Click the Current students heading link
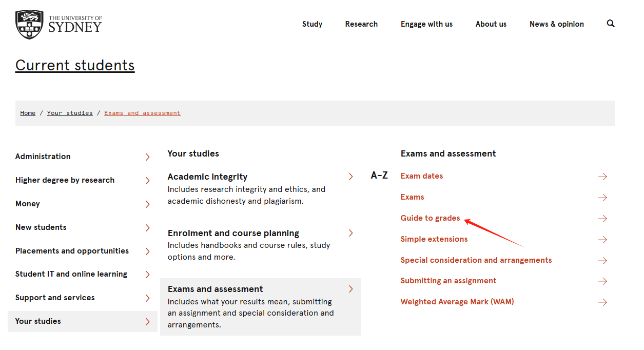 pos(75,65)
